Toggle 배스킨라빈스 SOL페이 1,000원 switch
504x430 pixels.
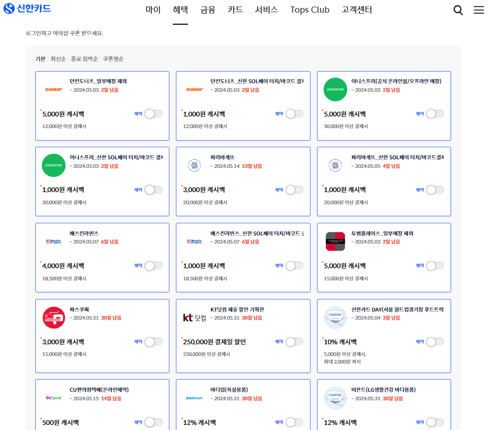pyautogui.click(x=294, y=266)
